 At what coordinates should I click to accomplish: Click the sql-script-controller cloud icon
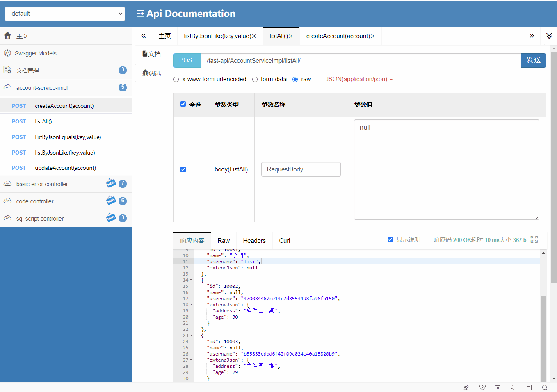7,218
